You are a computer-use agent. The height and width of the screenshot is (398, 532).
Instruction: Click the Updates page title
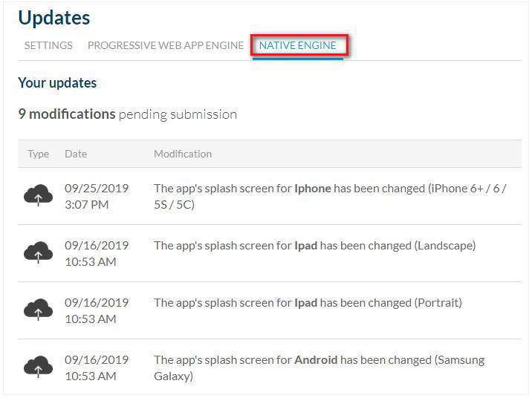tap(54, 18)
